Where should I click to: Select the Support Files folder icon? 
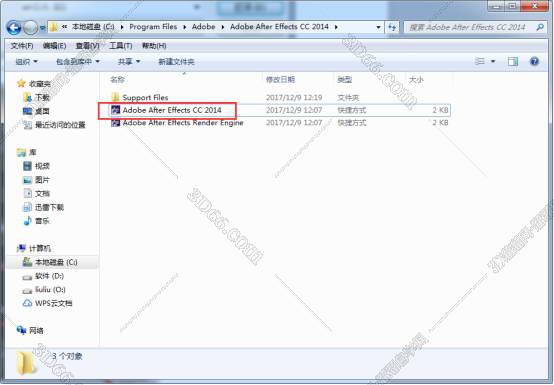115,97
